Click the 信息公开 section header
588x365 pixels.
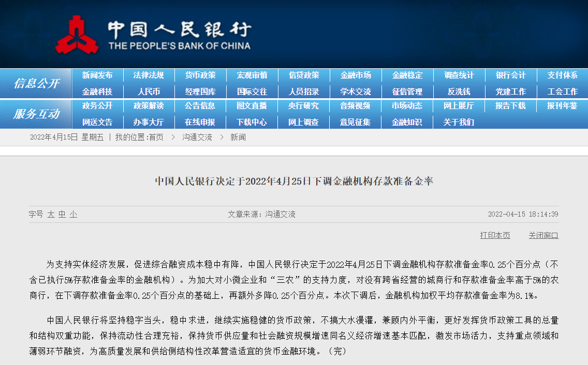click(x=37, y=84)
